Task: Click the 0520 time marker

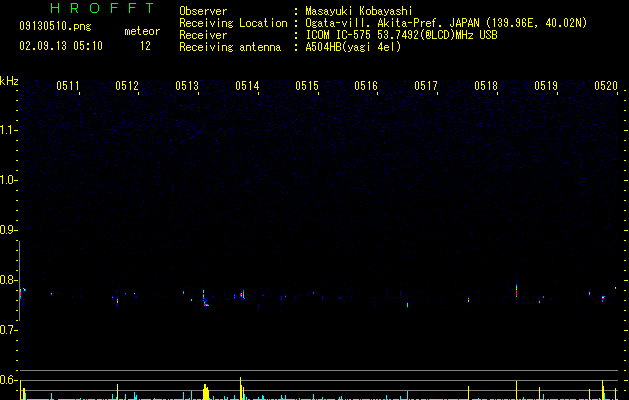Action: [606, 85]
